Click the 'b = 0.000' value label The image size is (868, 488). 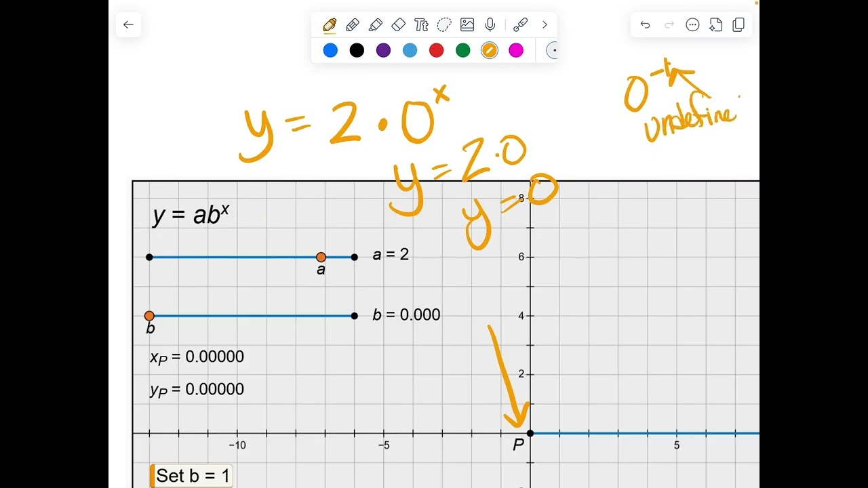pyautogui.click(x=406, y=314)
